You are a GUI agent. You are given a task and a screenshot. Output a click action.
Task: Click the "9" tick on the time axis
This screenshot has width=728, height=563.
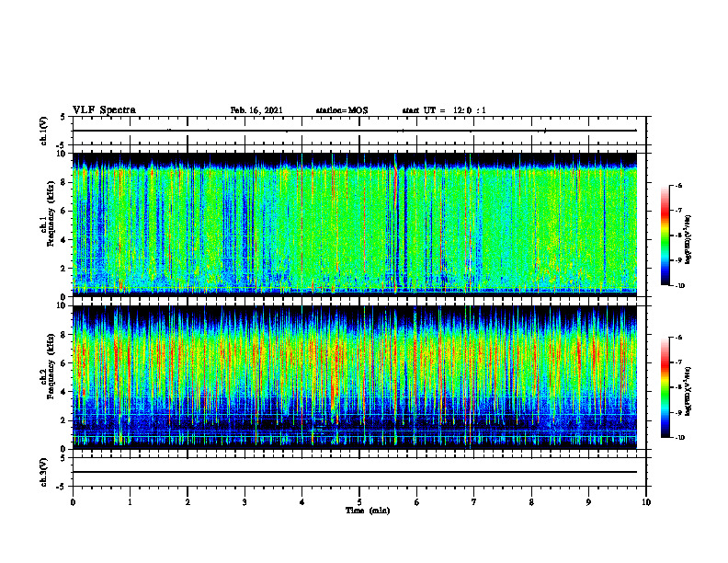[588, 502]
